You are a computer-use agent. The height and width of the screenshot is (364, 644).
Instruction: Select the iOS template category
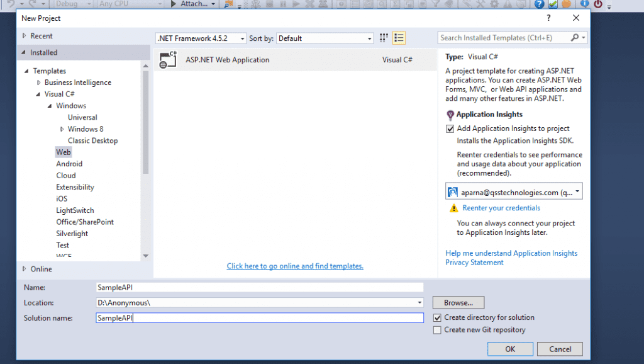[x=62, y=198]
